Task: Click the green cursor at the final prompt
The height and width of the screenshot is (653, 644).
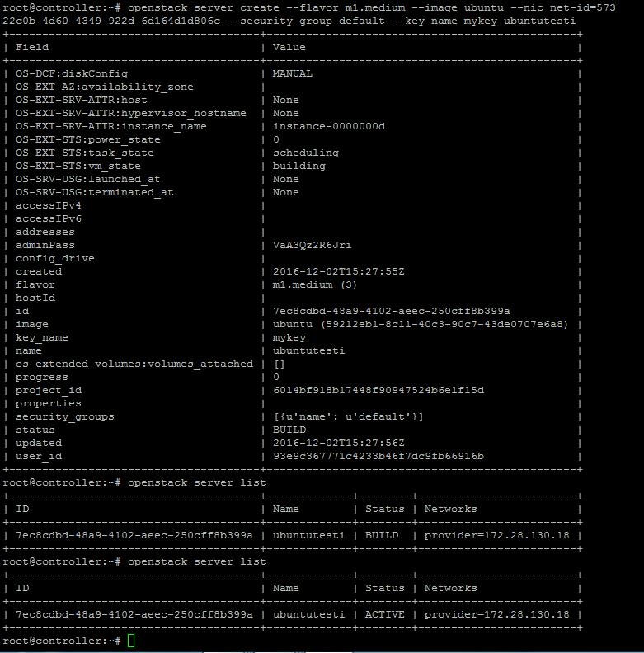Action: (x=131, y=641)
